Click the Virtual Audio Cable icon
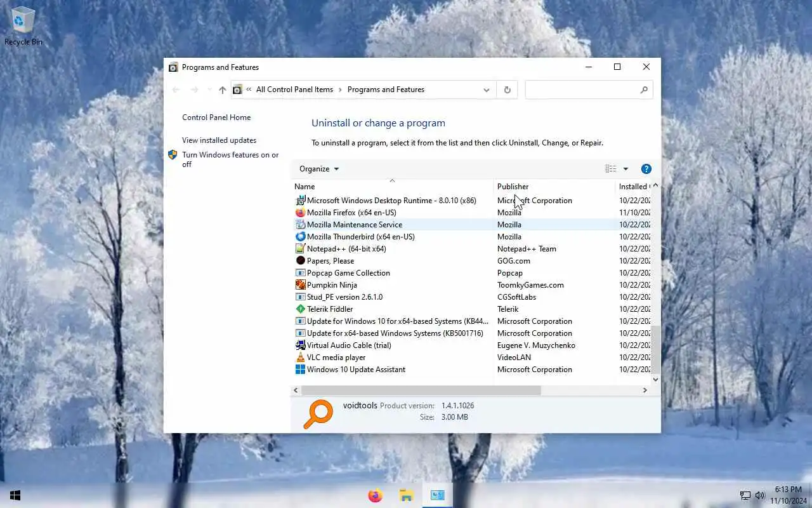This screenshot has width=812, height=508. [x=301, y=345]
